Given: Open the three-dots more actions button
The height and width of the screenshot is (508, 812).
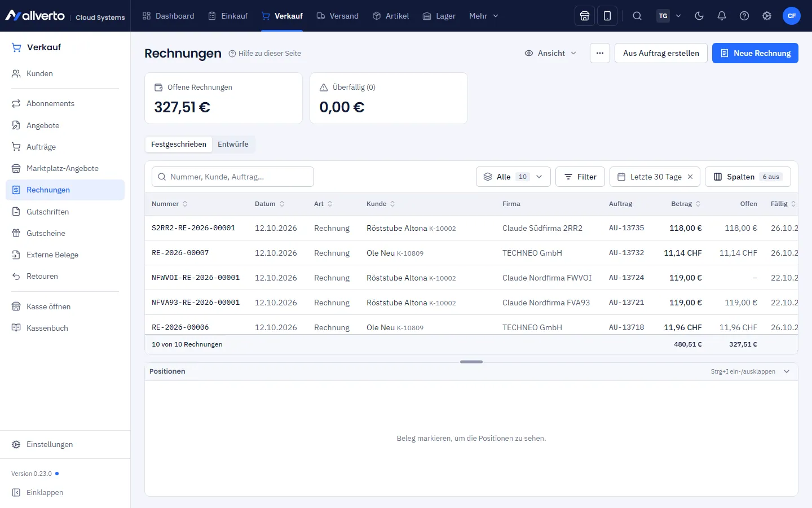Looking at the screenshot, I should click(600, 53).
